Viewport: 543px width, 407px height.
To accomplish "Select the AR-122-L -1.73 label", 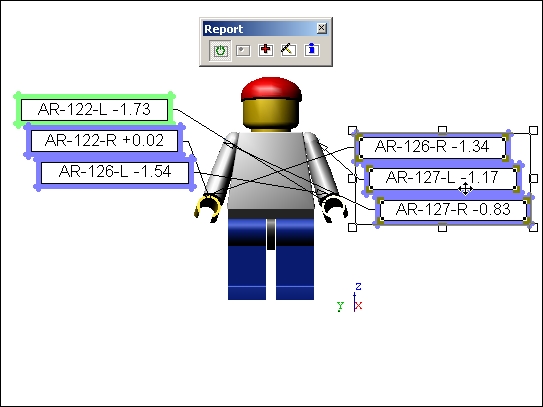I will tap(95, 110).
